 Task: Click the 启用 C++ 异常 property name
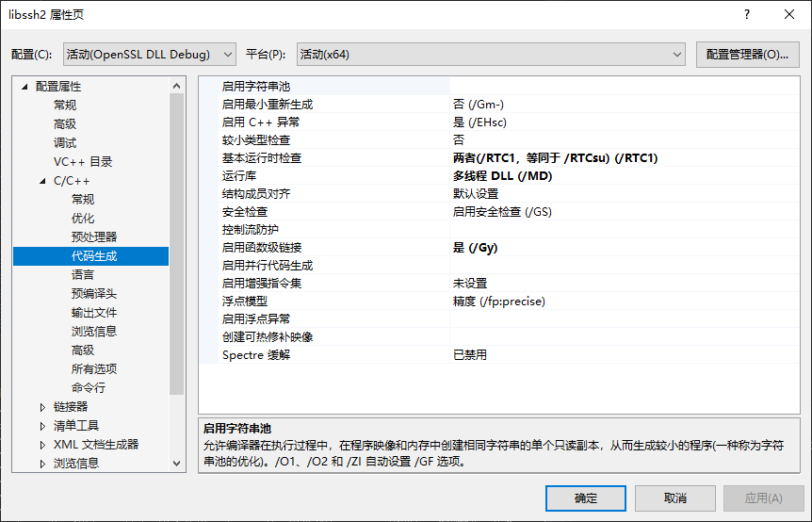261,122
